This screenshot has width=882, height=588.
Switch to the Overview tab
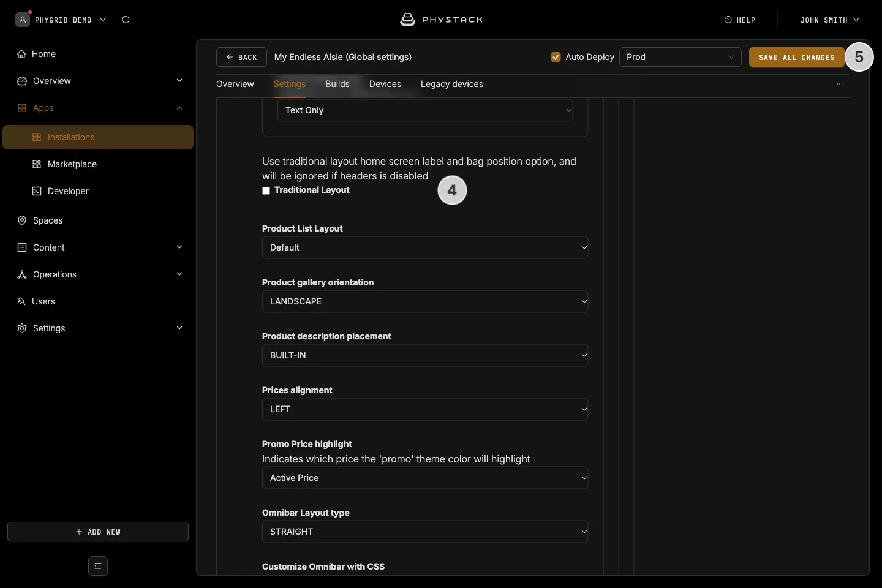click(x=235, y=84)
